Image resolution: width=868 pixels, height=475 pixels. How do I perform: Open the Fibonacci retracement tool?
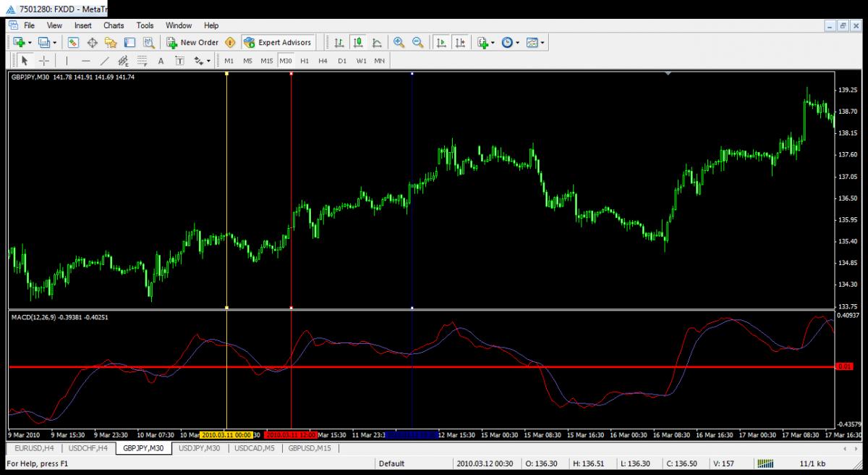[x=142, y=61]
